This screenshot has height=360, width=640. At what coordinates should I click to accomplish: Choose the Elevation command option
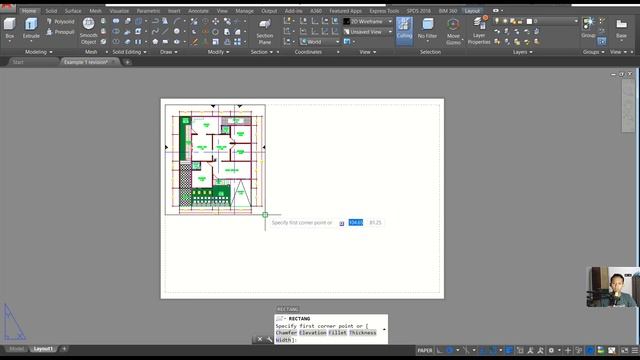pyautogui.click(x=313, y=333)
